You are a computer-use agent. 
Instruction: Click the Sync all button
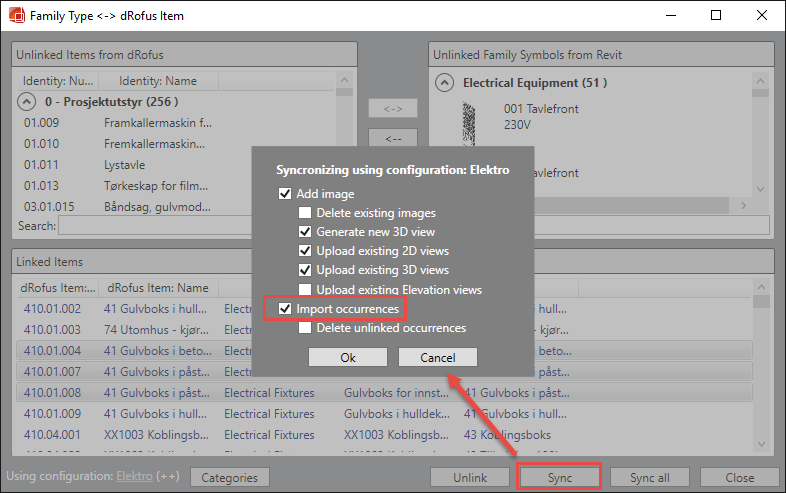649,477
